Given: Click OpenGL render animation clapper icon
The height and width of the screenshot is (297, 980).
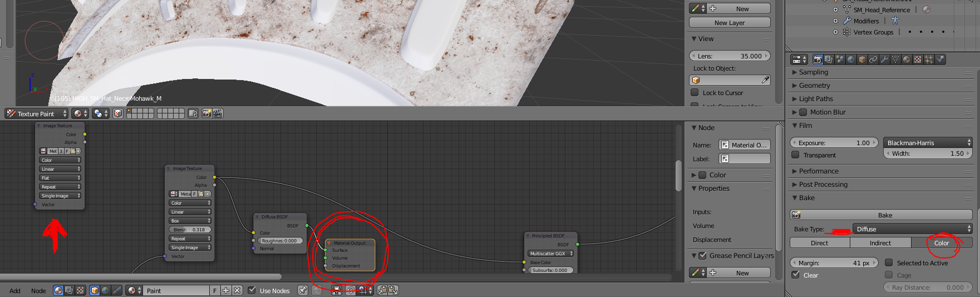Looking at the screenshot, I should (x=218, y=113).
